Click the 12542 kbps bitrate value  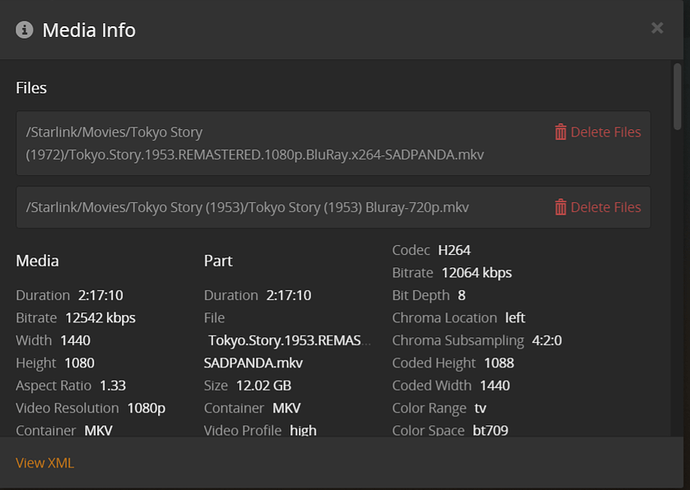click(100, 318)
